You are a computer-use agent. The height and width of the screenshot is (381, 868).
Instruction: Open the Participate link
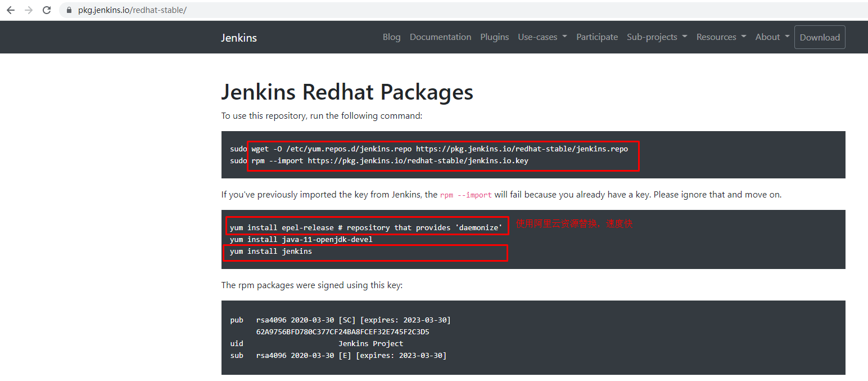[596, 37]
